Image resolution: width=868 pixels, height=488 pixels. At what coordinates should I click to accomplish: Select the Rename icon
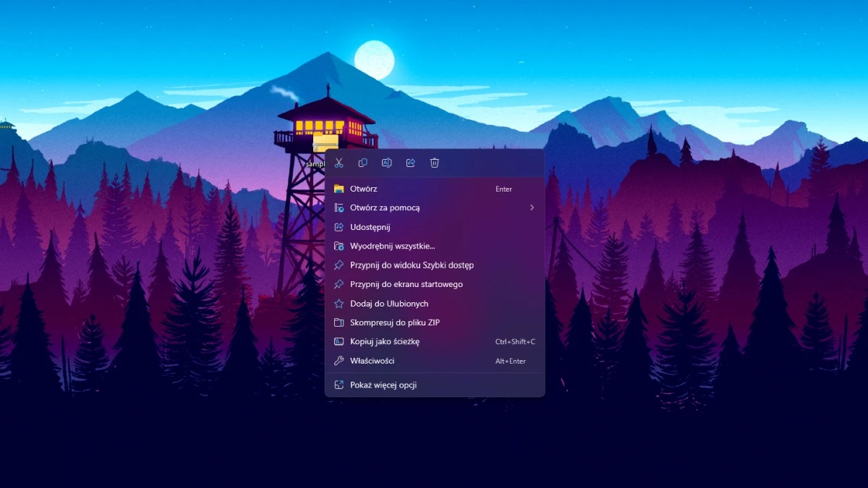pos(386,163)
